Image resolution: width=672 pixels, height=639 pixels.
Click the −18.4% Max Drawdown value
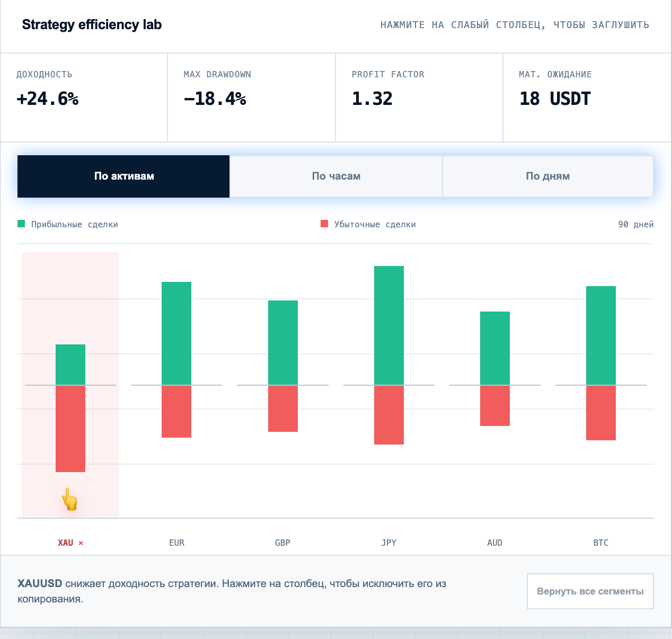tap(215, 99)
